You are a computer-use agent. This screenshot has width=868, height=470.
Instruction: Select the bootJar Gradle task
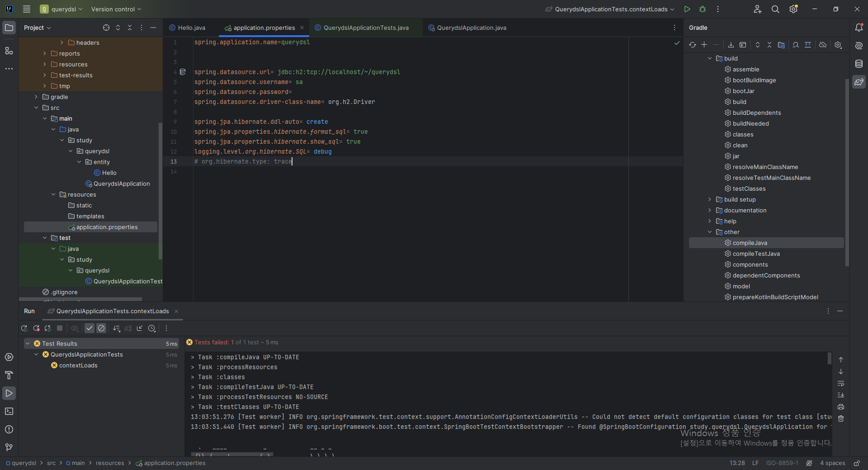click(744, 91)
